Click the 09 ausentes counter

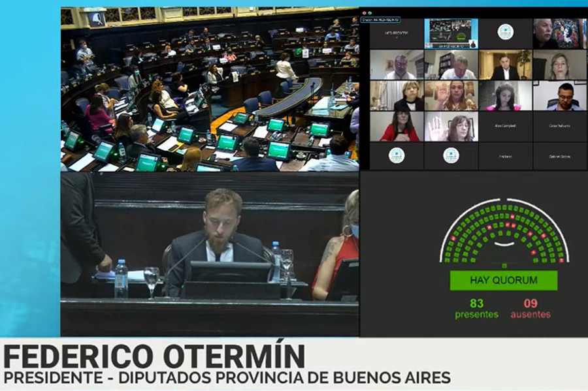point(531,308)
